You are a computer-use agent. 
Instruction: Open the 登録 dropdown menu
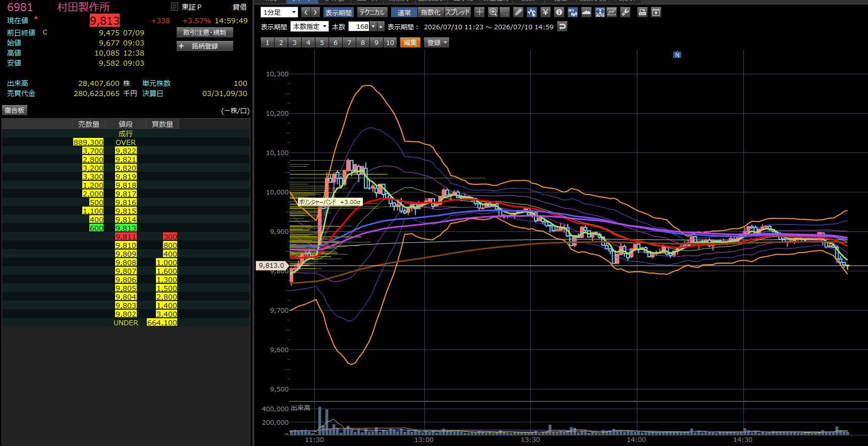pos(437,43)
